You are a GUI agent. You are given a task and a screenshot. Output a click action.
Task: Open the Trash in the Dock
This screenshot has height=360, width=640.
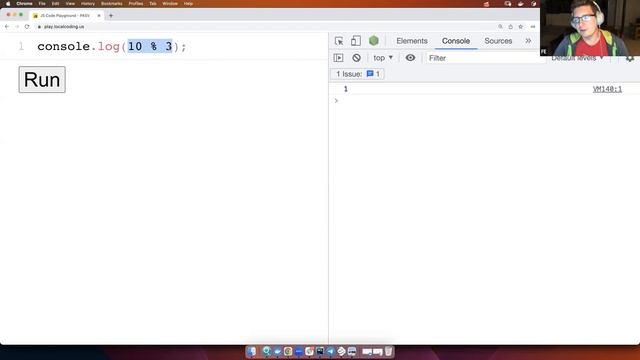(388, 351)
